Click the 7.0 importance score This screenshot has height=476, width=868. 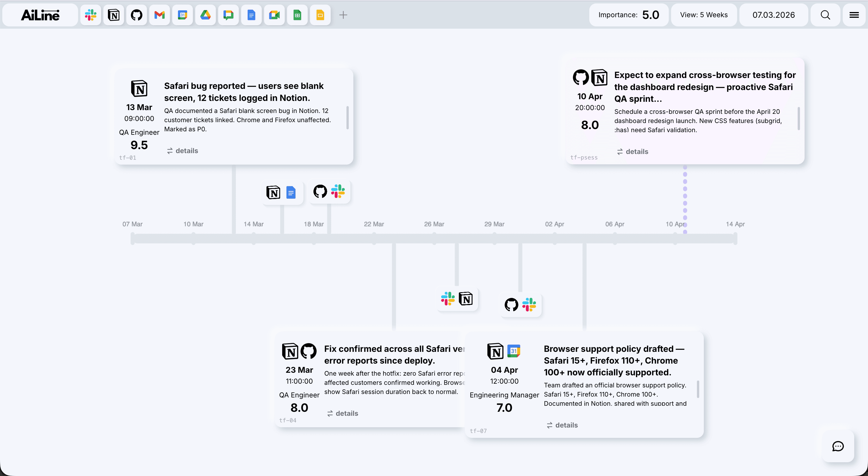tap(504, 408)
